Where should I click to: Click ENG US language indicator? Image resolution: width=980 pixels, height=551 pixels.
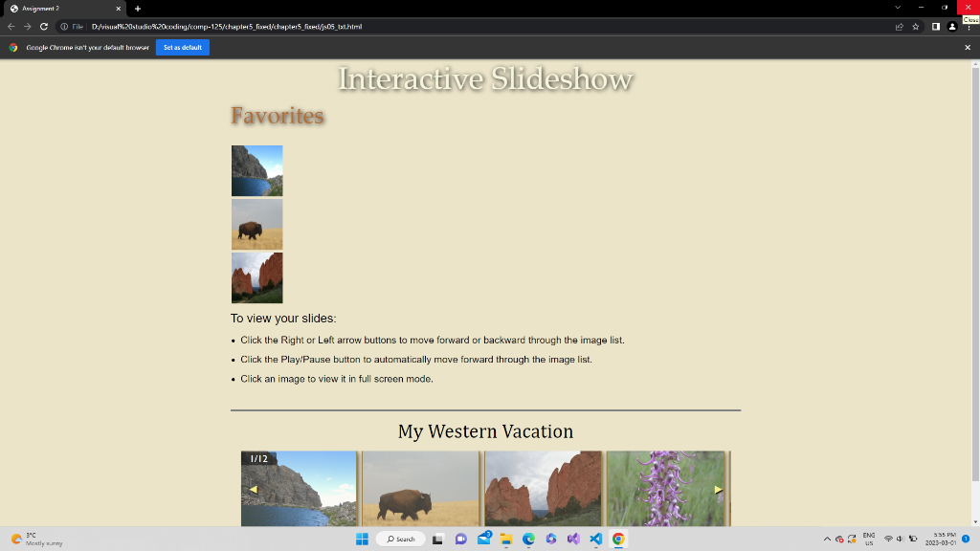click(869, 540)
